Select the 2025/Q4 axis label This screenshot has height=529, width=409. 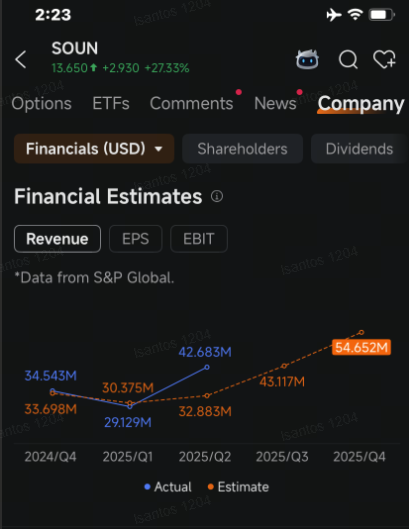coord(359,457)
